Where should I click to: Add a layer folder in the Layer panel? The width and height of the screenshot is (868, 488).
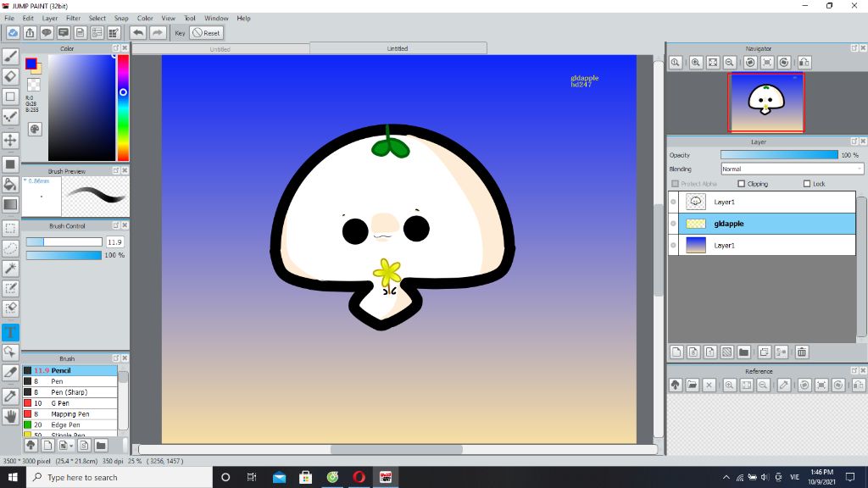[x=744, y=352]
